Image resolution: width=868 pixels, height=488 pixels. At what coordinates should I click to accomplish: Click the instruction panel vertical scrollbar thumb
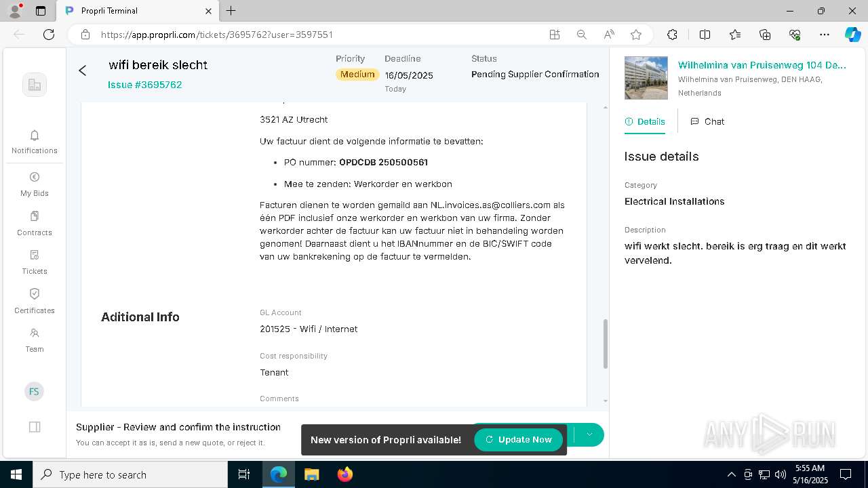click(x=606, y=344)
